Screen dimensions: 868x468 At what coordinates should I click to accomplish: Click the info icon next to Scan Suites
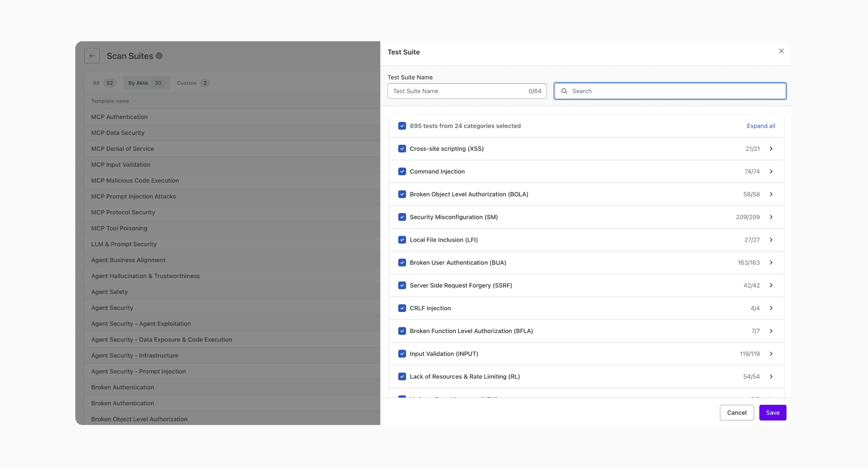[x=159, y=56]
